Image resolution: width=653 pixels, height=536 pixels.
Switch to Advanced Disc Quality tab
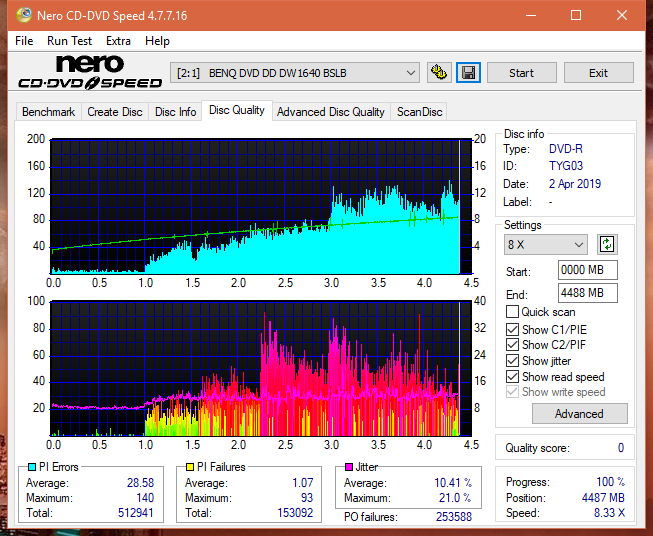coord(331,112)
